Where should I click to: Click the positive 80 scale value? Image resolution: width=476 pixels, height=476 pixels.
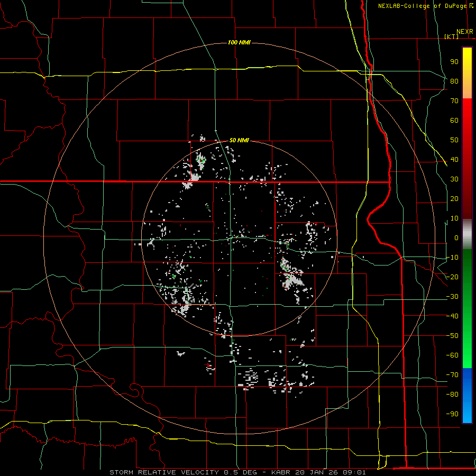click(x=454, y=81)
